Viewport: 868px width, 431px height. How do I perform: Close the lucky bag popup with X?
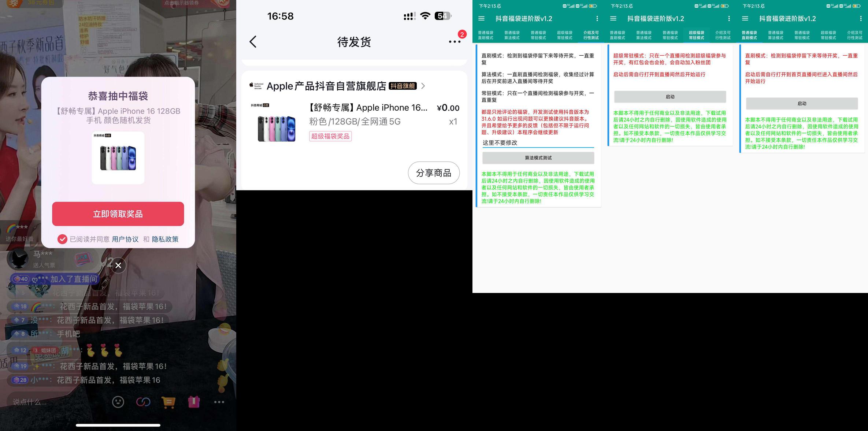[118, 265]
